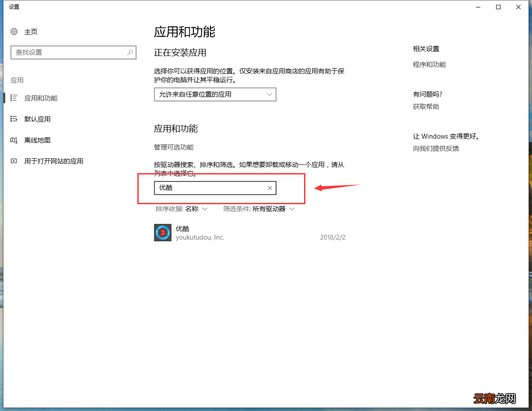Click 获取帮助 link

(426, 106)
